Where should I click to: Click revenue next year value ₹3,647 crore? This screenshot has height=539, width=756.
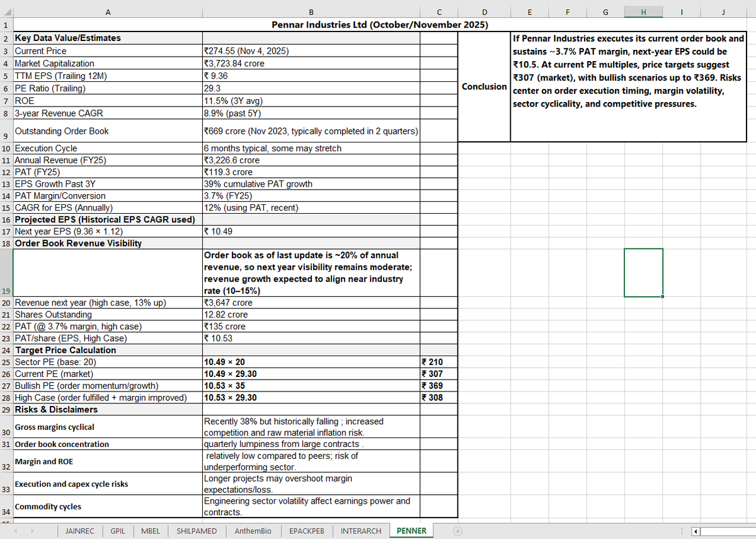pos(311,303)
